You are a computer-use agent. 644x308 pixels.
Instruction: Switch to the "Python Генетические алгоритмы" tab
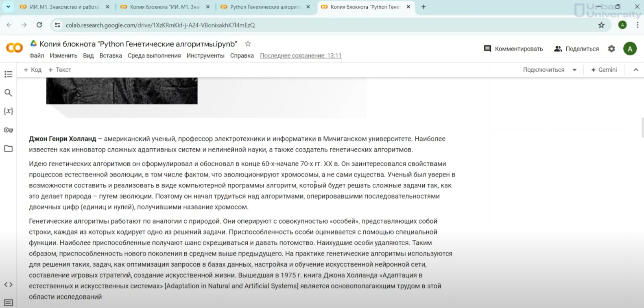click(264, 7)
